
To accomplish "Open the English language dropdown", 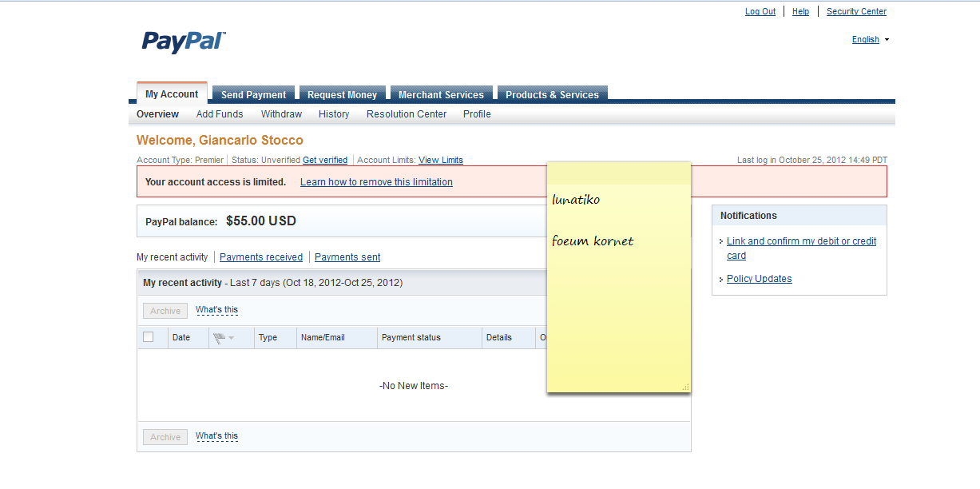I will tap(871, 40).
